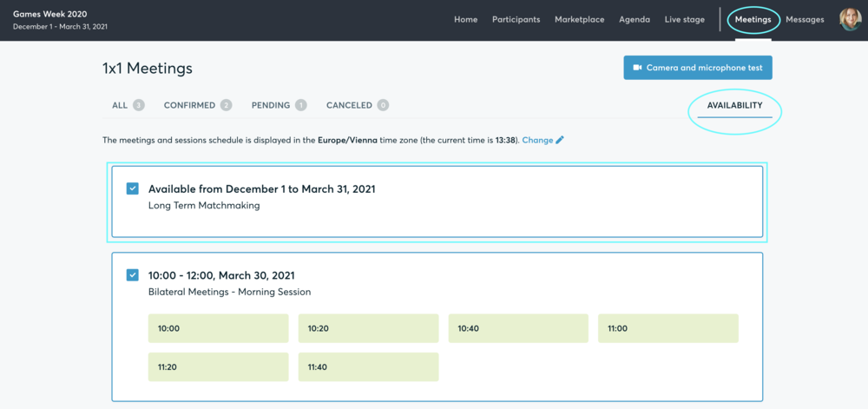Go to Participants in the navigation
The width and height of the screenshot is (868, 409).
pyautogui.click(x=516, y=19)
